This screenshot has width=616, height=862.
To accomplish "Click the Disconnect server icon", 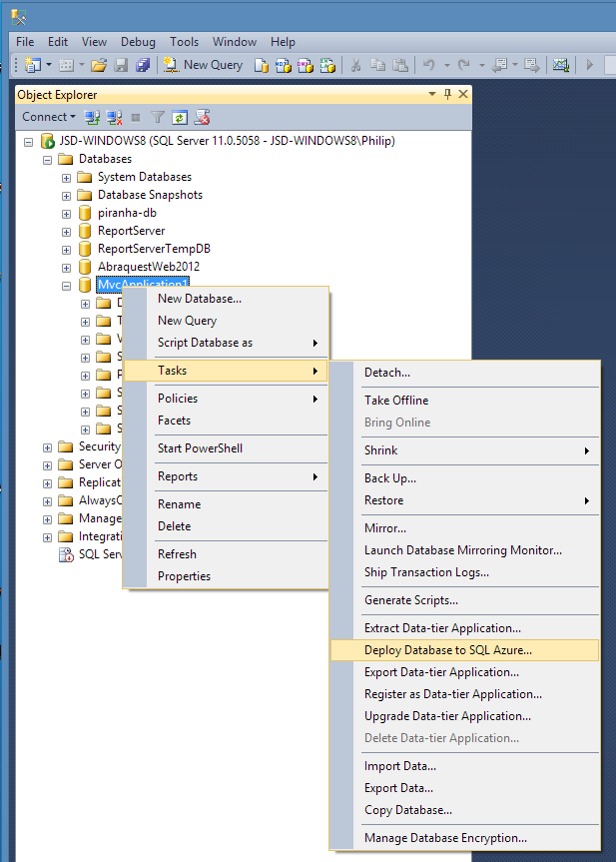I will tap(114, 117).
